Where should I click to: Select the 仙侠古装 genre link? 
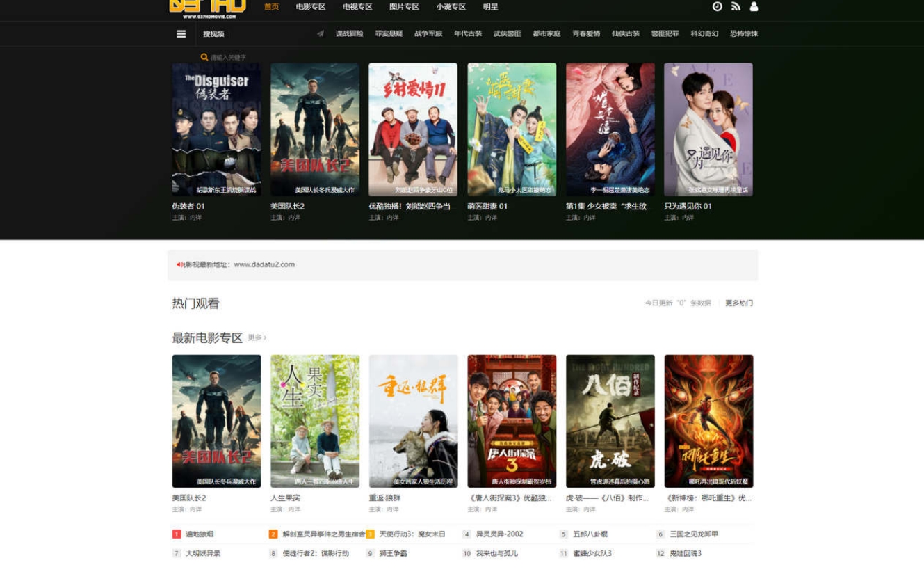pyautogui.click(x=626, y=33)
